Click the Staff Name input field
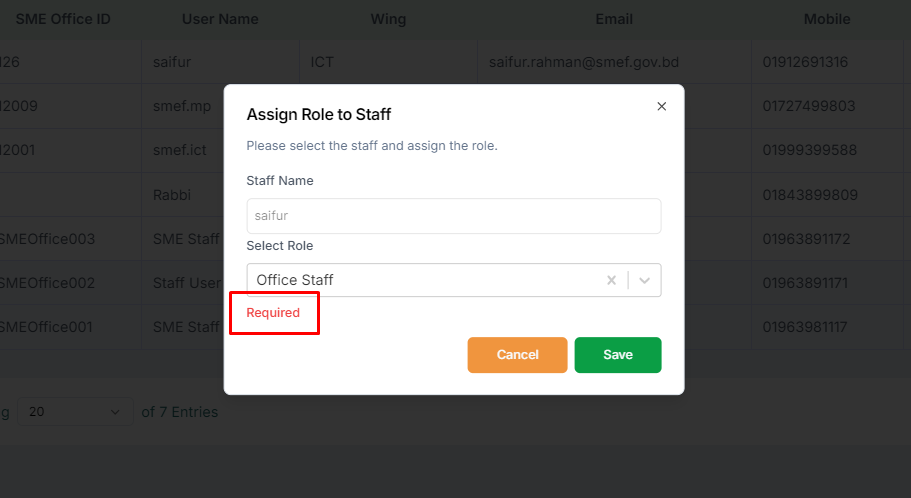This screenshot has width=911, height=498. (454, 216)
